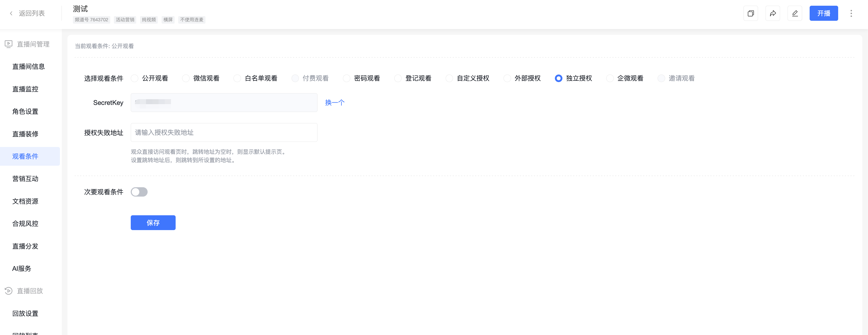Click the 不使用连麦 tag
This screenshot has width=868, height=335.
192,19
